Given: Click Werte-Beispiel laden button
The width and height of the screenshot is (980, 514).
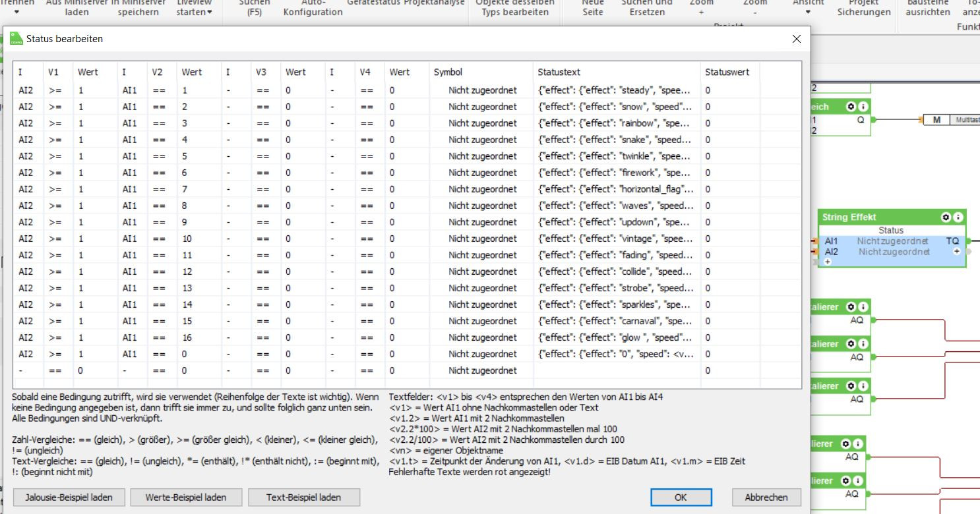Looking at the screenshot, I should (186, 497).
